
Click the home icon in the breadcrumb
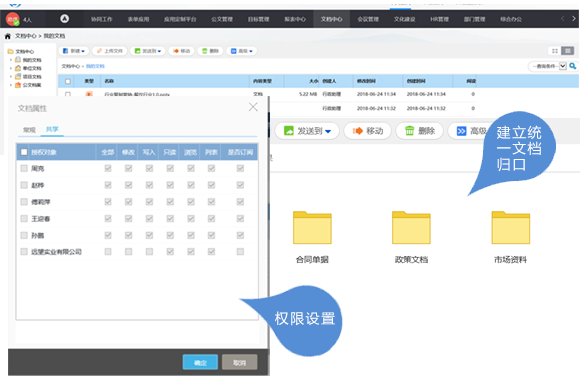(x=7, y=36)
